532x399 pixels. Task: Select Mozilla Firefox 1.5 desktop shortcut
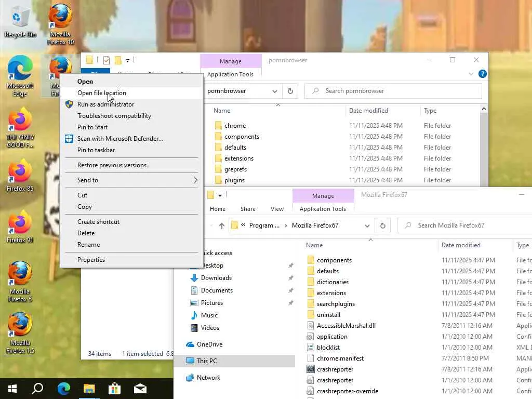(x=20, y=333)
